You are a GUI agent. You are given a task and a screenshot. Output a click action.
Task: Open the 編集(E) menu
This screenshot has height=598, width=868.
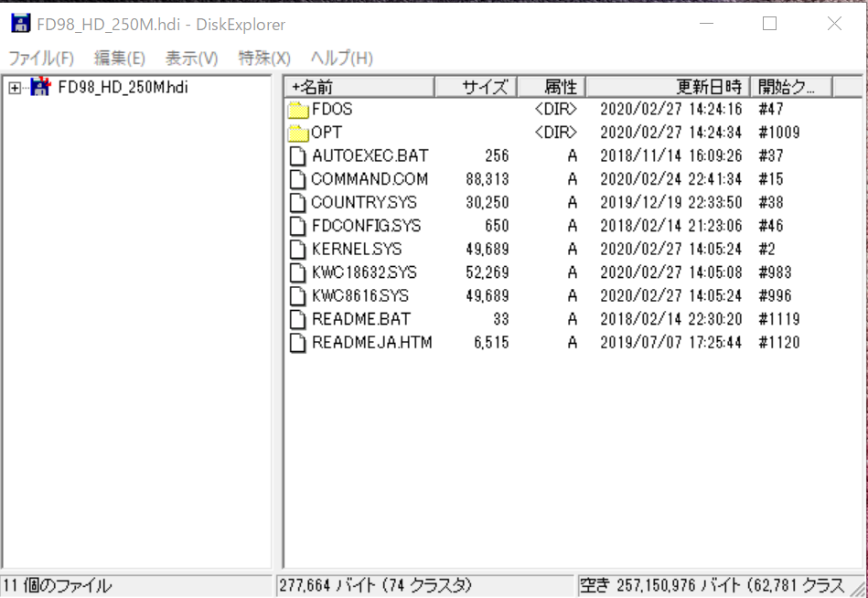click(120, 59)
